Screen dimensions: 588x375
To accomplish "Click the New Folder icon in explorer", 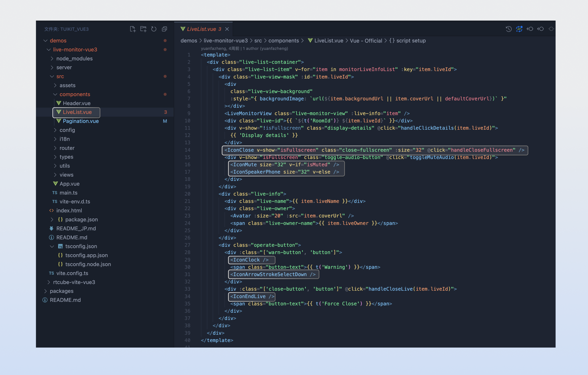I will (143, 29).
